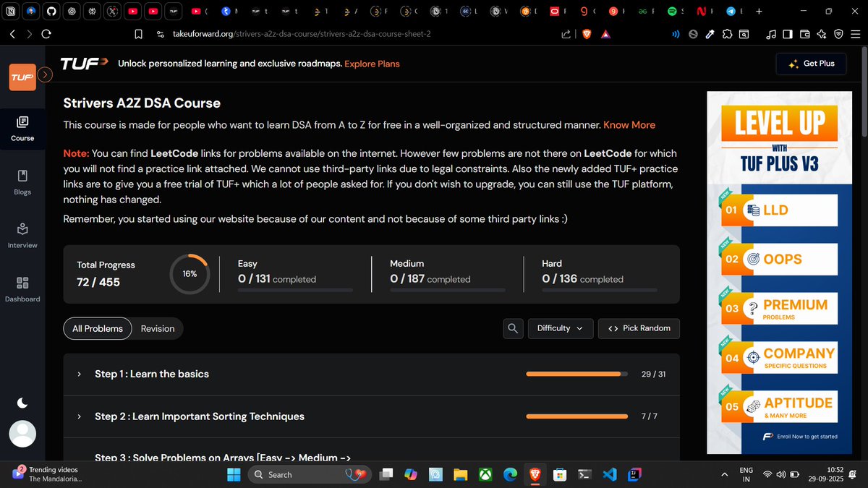Click the browser back button
This screenshot has height=488, width=868.
(12, 34)
